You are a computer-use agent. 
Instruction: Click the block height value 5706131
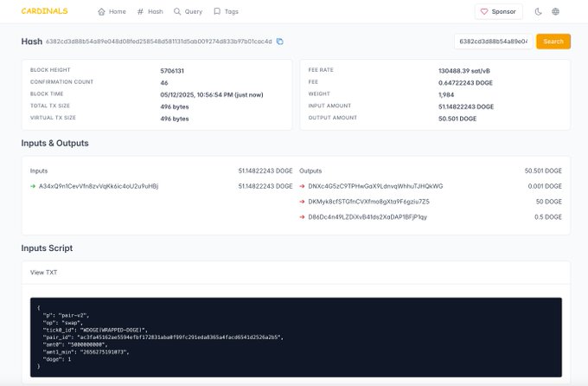(175, 69)
